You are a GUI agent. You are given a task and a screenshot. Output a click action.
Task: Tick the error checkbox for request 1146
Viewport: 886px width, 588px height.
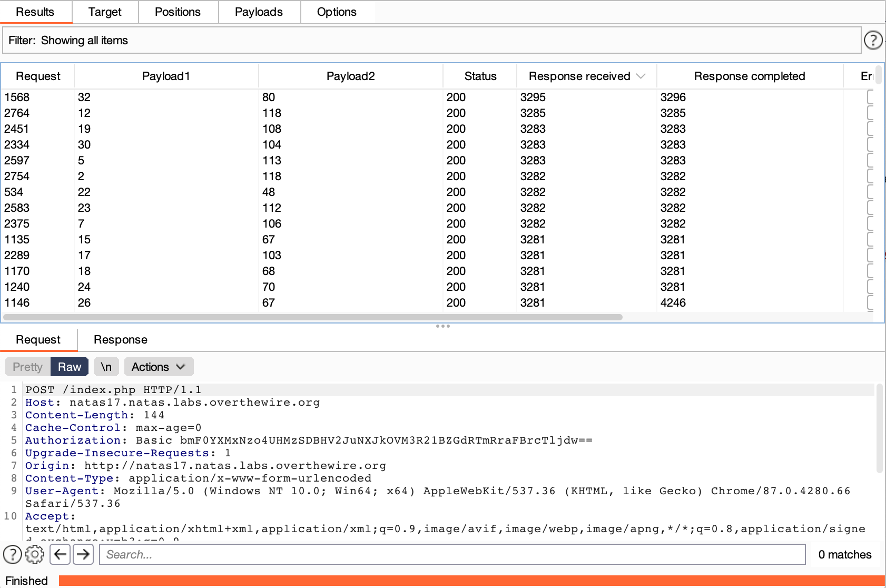click(x=871, y=302)
